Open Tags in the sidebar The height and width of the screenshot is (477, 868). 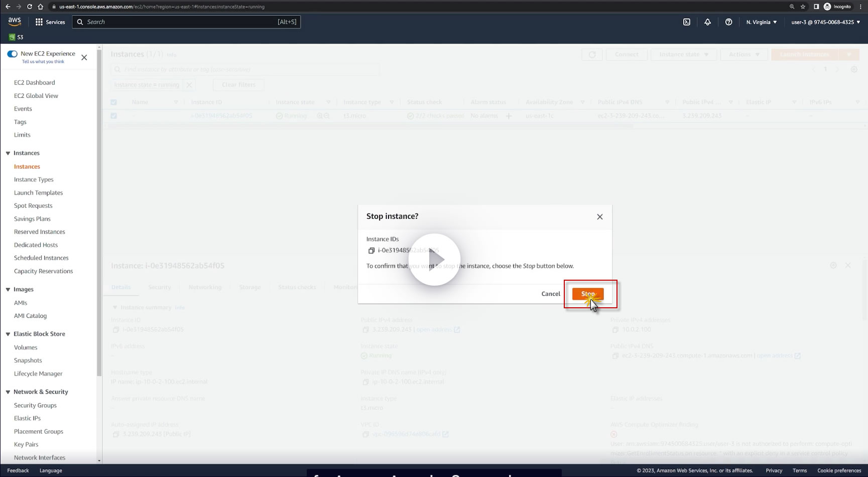pos(20,122)
